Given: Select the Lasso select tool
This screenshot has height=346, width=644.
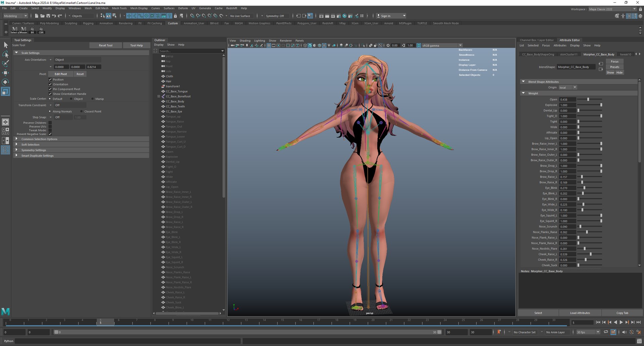Looking at the screenshot, I should point(6,54).
